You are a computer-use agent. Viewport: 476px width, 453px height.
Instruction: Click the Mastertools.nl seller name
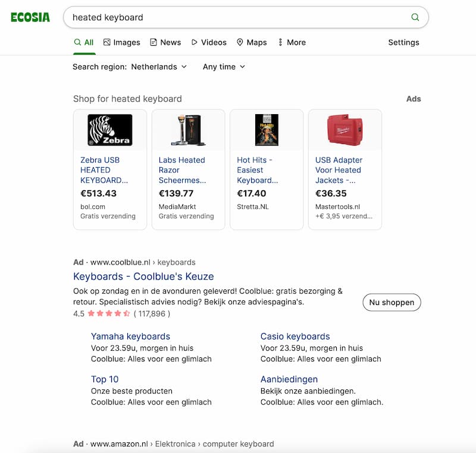pyautogui.click(x=337, y=207)
